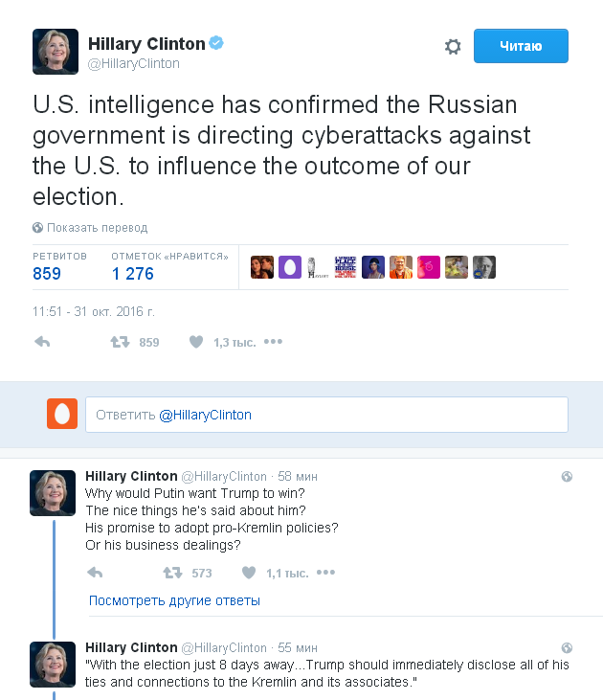The height and width of the screenshot is (700, 603).
Task: Click first liker avatar thumbnail
Action: [x=262, y=267]
